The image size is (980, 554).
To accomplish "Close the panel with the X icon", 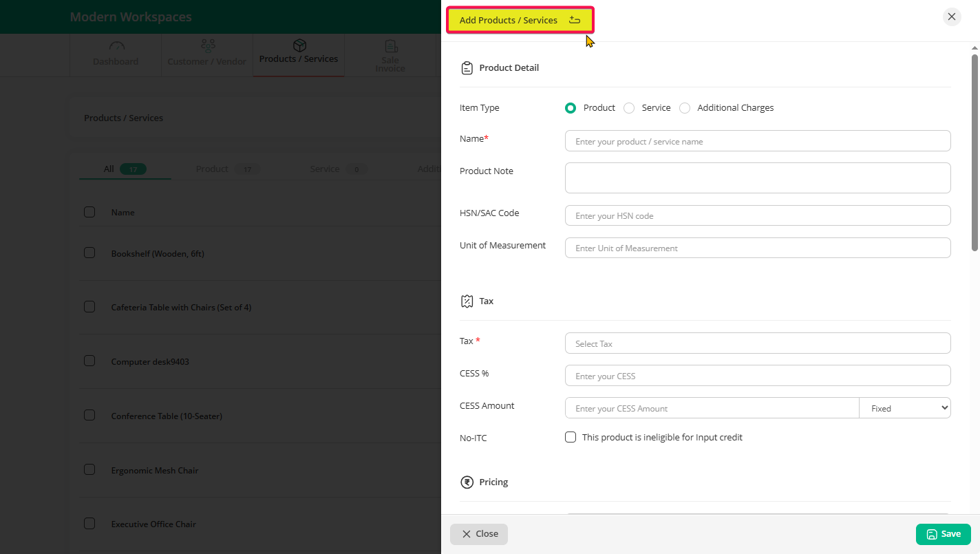I will [952, 17].
